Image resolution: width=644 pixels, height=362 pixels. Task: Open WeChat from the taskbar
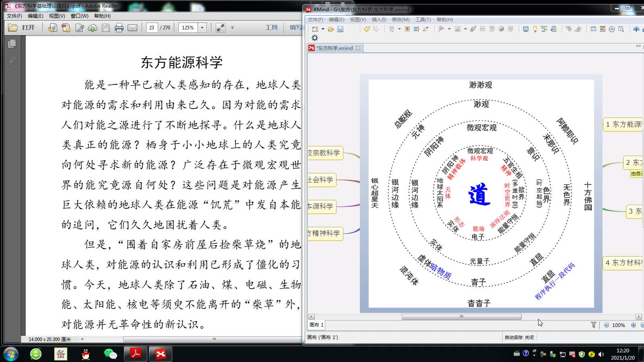[x=110, y=354]
